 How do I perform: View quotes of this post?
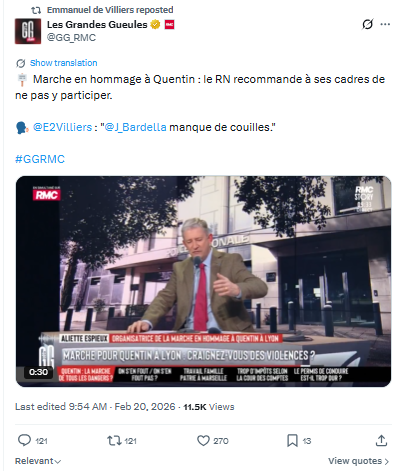click(x=359, y=461)
